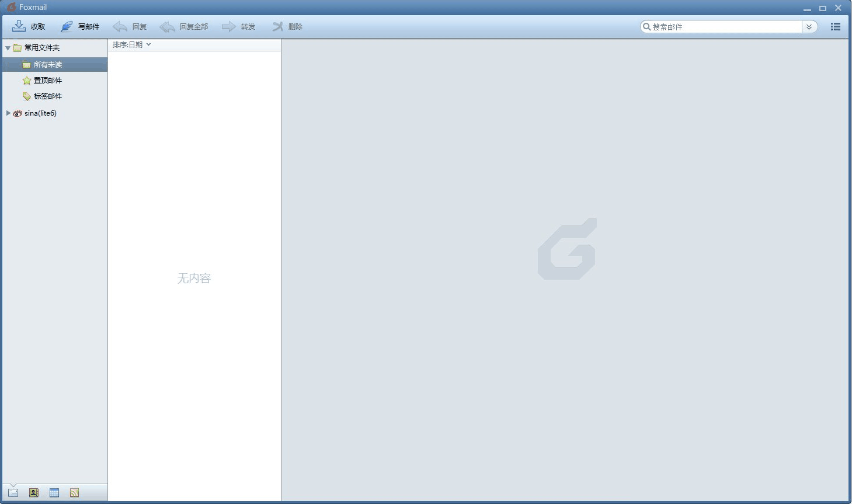The width and height of the screenshot is (852, 504).
Task: Collapse the 常用文件夹 folder group
Action: coord(8,47)
